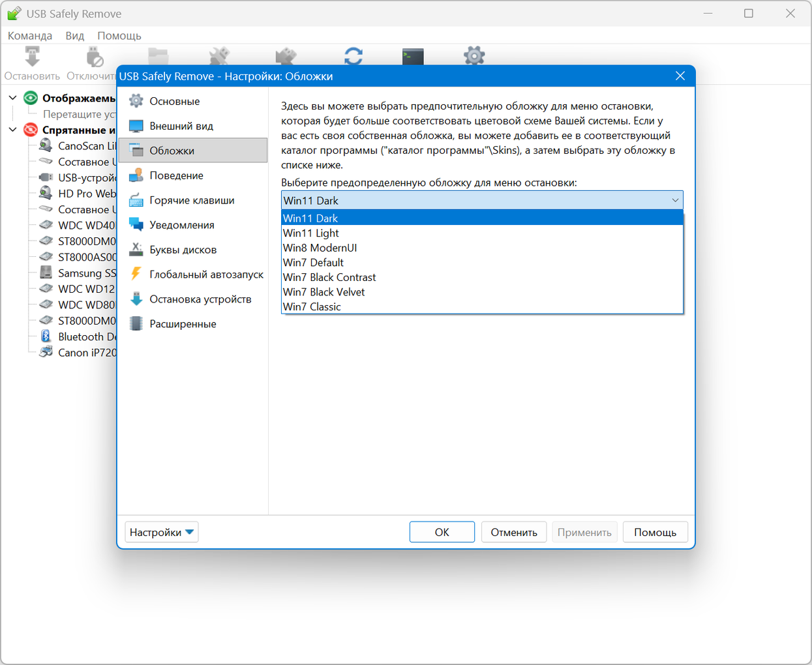Select the Canon iP720 printer entry
This screenshot has width=812, height=665.
pyautogui.click(x=87, y=353)
